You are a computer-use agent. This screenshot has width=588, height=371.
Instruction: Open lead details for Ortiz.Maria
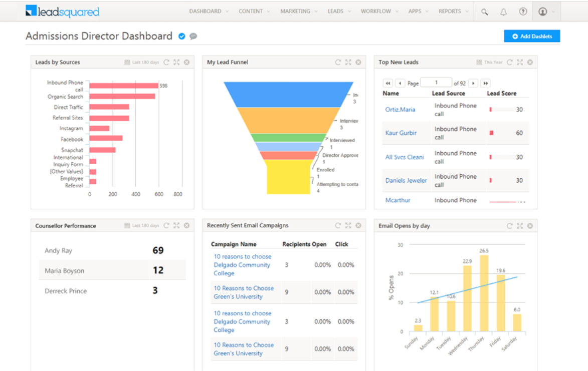coord(400,110)
